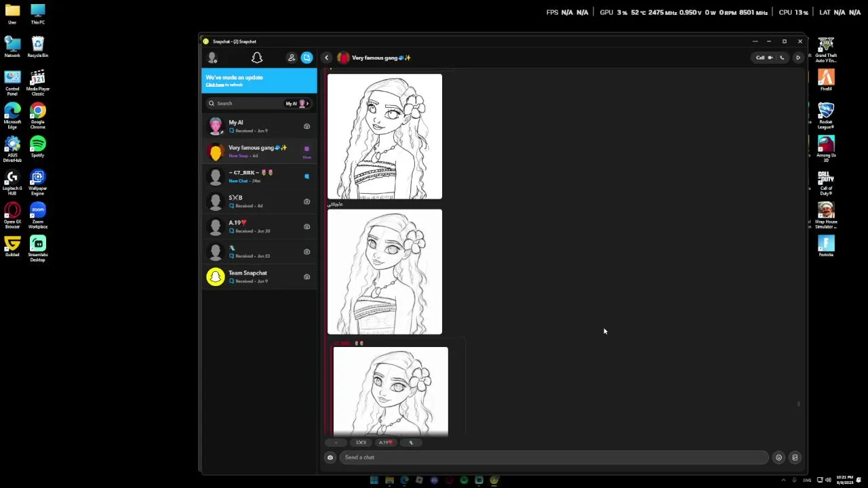Open Among Us 3D desktop shortcut

click(x=826, y=149)
